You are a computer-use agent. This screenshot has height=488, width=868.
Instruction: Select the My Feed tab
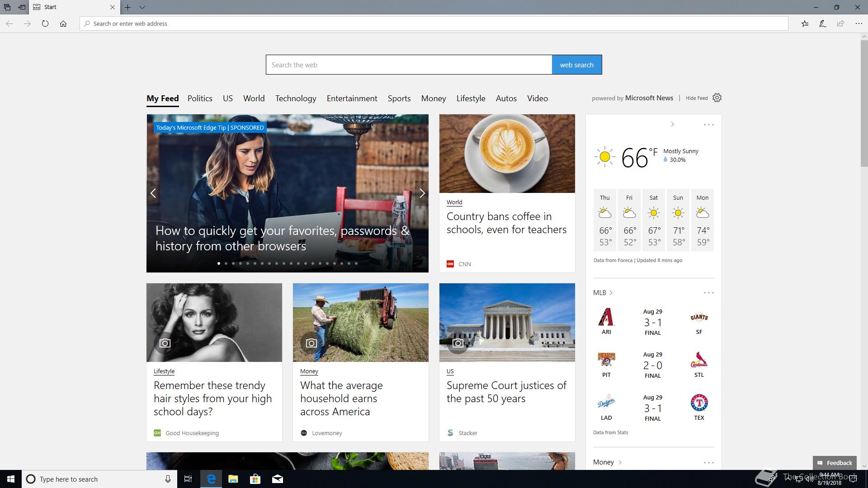(x=163, y=99)
